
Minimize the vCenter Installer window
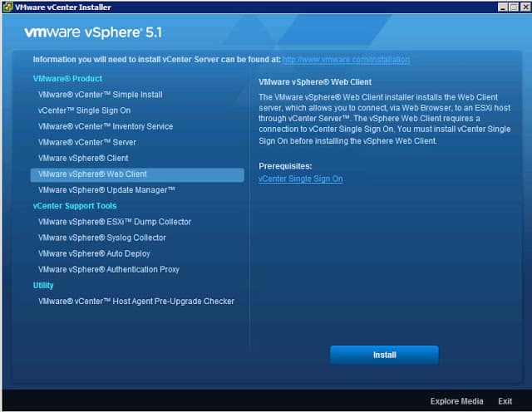pyautogui.click(x=503, y=7)
